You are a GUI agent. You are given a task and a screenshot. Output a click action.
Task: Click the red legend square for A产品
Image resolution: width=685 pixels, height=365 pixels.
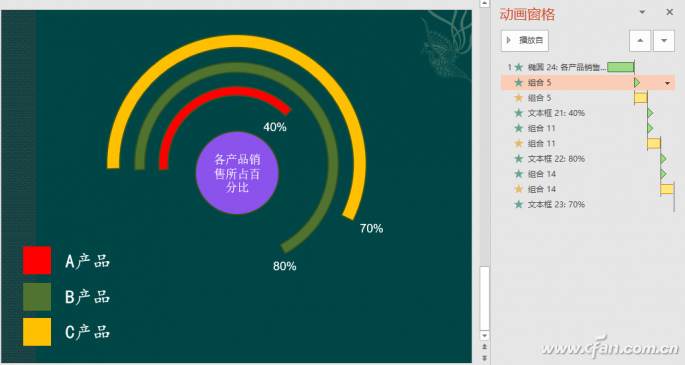click(37, 260)
